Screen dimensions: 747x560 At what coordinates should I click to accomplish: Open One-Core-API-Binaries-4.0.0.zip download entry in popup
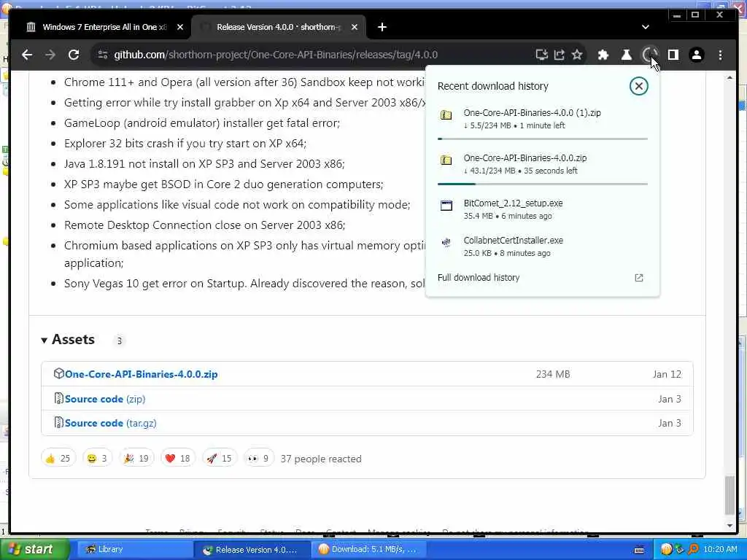pos(543,164)
